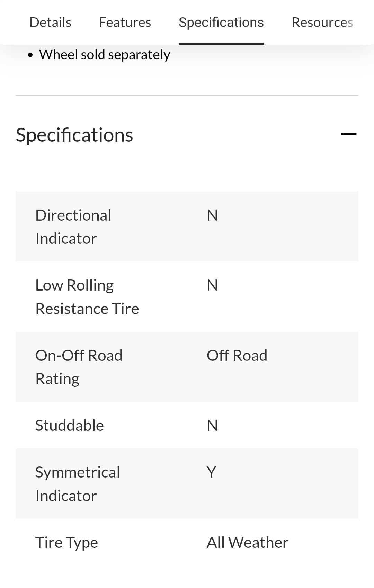The height and width of the screenshot is (588, 374).
Task: Select the Studdable label
Action: click(70, 425)
